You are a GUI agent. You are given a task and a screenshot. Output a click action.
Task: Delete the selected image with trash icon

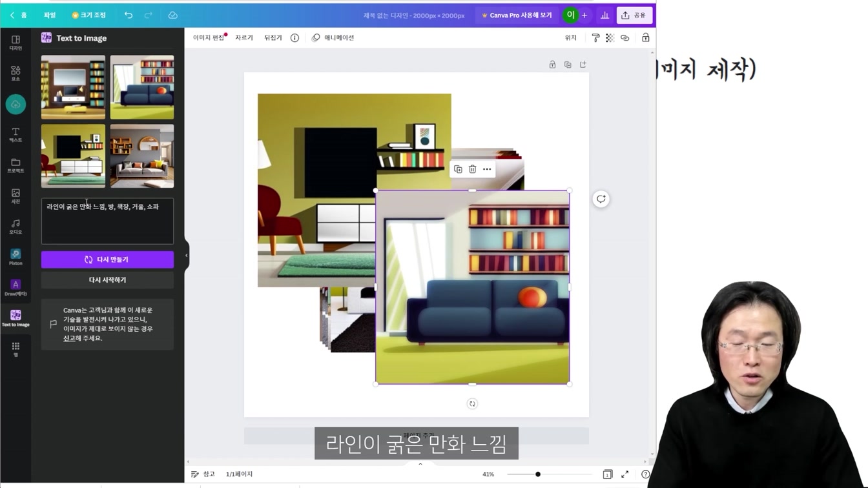tap(472, 169)
